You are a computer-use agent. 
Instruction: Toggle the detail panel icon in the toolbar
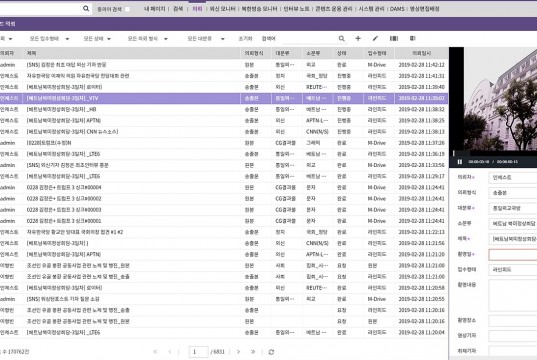[413, 38]
